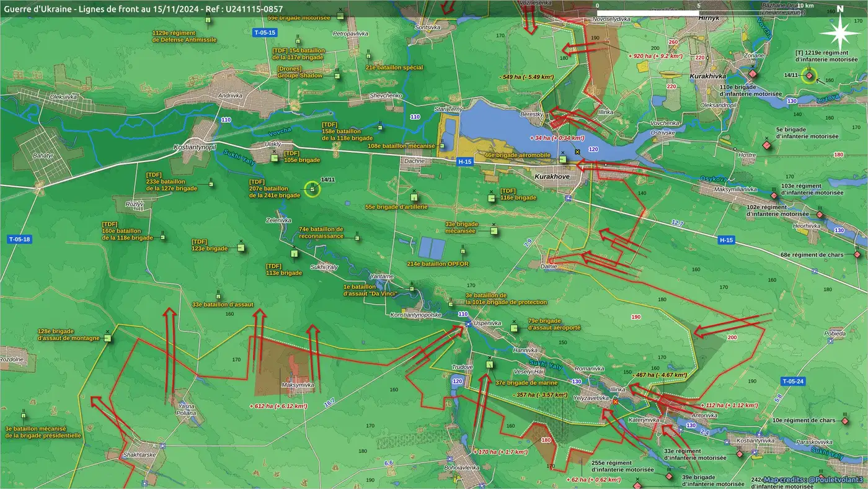
Task: Select the 46e brigade aéromobile unit marker
Action: coord(562,159)
